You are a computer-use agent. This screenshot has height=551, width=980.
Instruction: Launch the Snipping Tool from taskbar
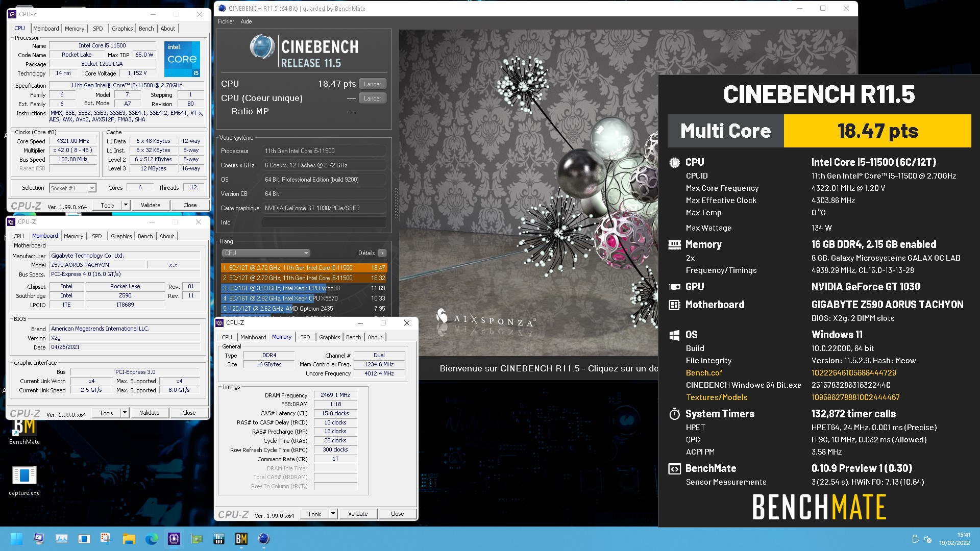coord(106,539)
